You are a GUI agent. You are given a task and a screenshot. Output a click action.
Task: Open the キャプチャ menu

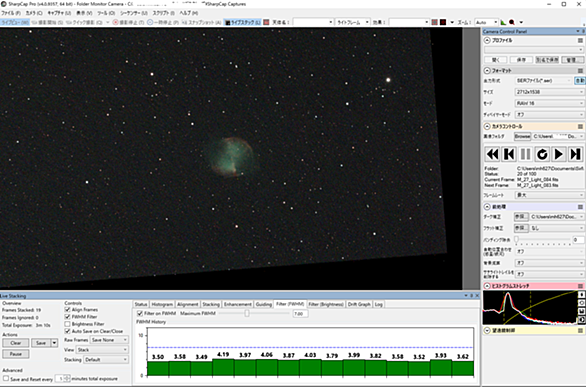[59, 13]
